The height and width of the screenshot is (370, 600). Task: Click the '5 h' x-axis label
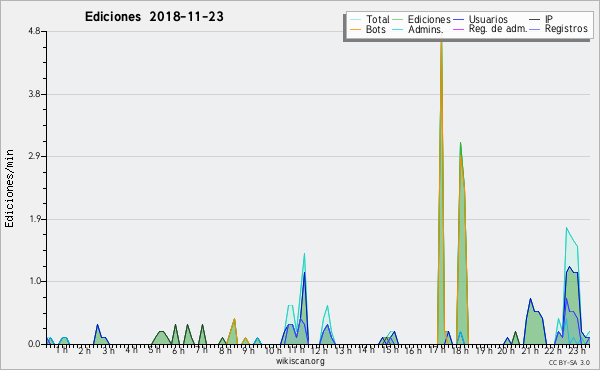[x=154, y=350]
